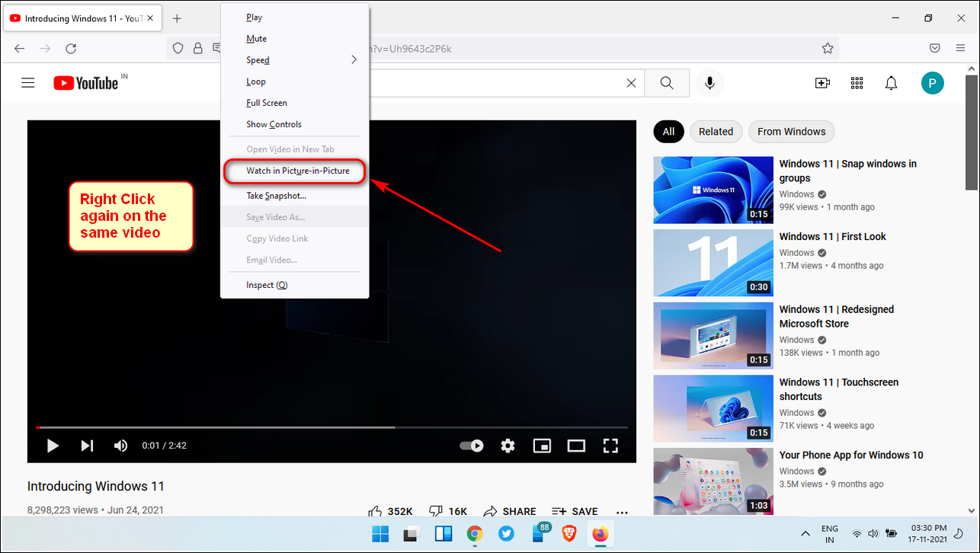Enter full screen with player icon
The image size is (980, 553).
610,446
